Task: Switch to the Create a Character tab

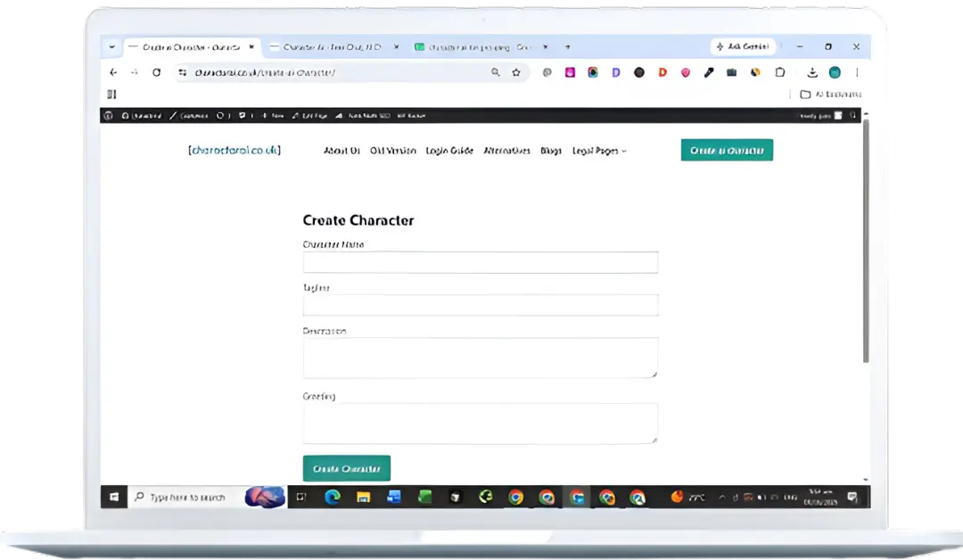Action: (193, 46)
